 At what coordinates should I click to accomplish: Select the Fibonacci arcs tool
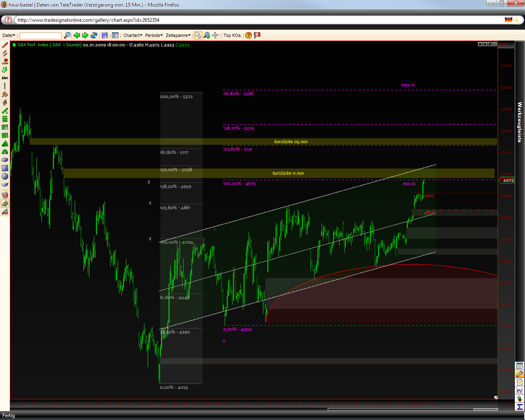5,152
